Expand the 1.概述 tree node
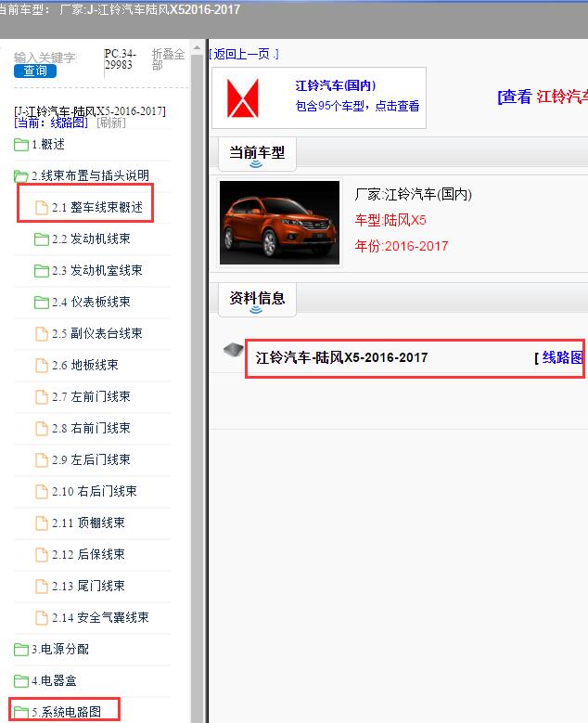This screenshot has width=588, height=723. click(x=48, y=145)
